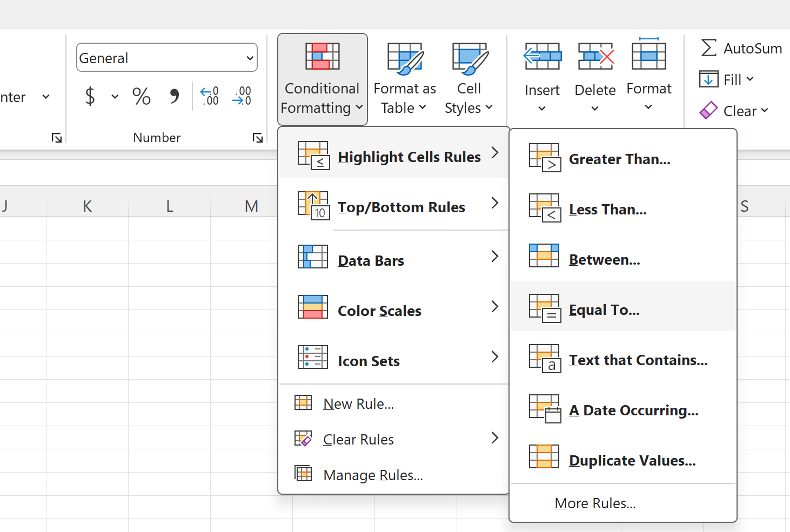Open the Color Scales submenu
Viewport: 790px width, 532px height.
pos(379,311)
